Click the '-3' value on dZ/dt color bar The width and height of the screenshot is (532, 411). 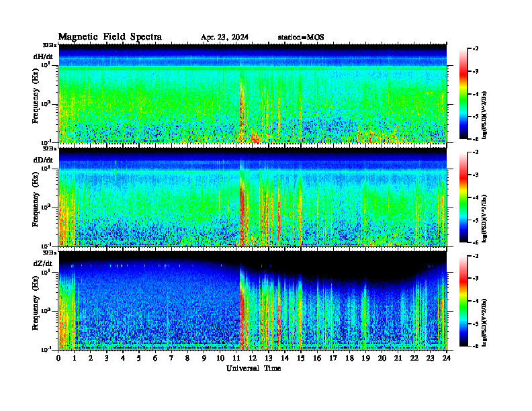pyautogui.click(x=476, y=278)
